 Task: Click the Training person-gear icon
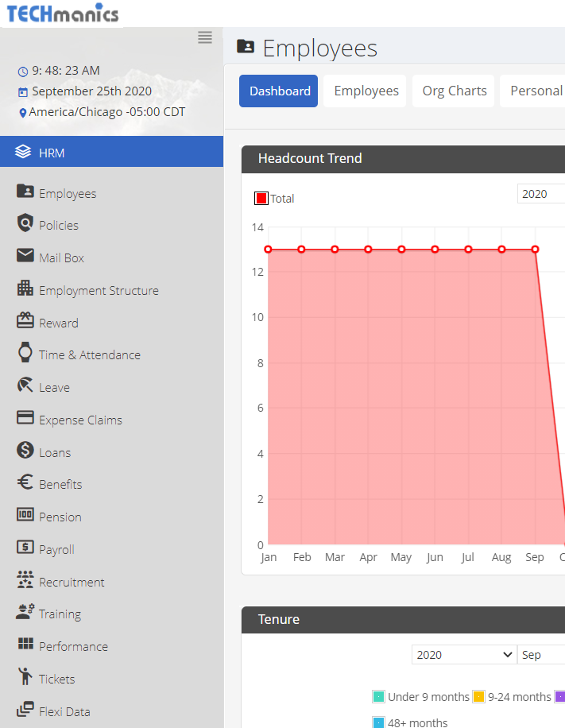pos(25,611)
